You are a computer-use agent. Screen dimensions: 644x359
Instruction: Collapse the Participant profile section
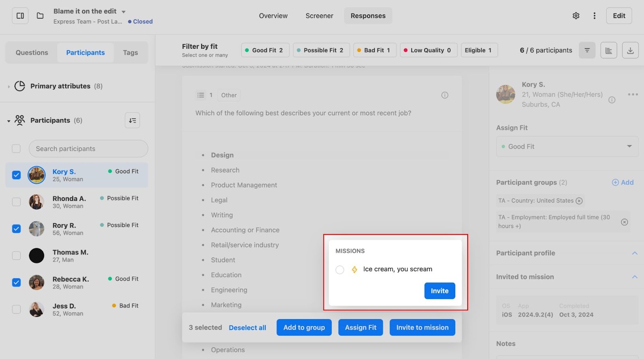pos(634,253)
